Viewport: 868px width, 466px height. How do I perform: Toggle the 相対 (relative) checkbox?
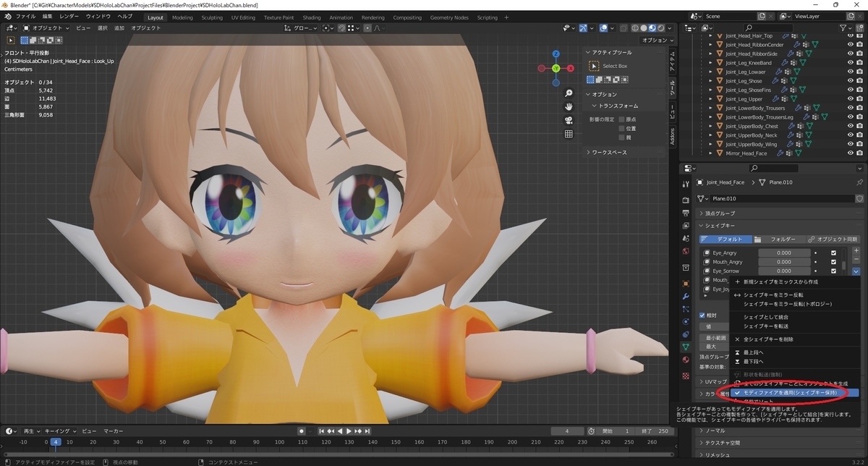(702, 315)
